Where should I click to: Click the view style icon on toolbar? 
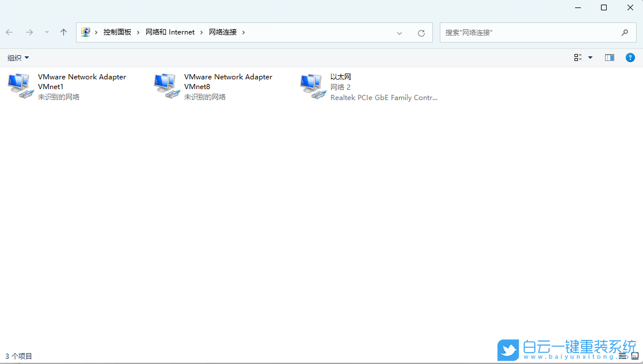(x=577, y=57)
